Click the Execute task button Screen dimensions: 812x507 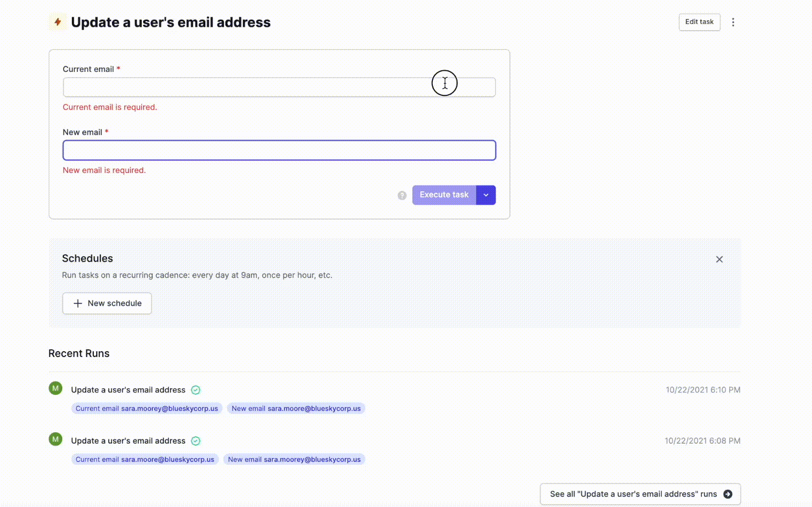(x=444, y=195)
